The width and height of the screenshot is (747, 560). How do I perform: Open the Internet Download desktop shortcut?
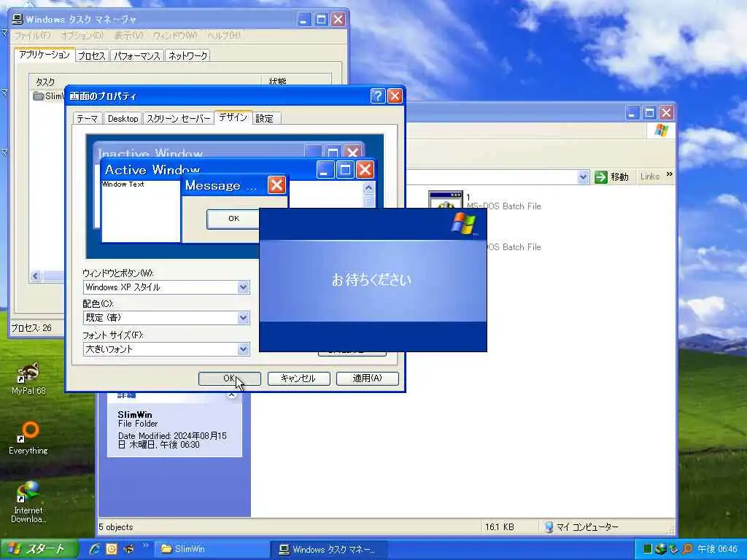pyautogui.click(x=28, y=502)
